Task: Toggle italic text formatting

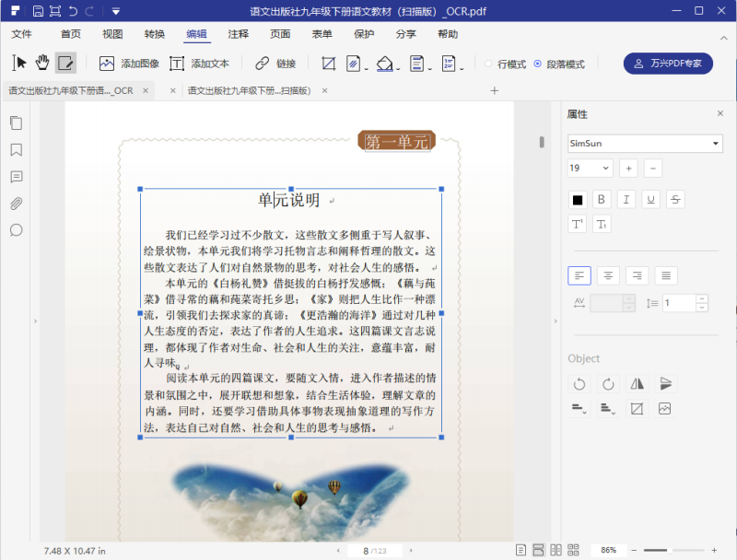Action: coord(626,199)
